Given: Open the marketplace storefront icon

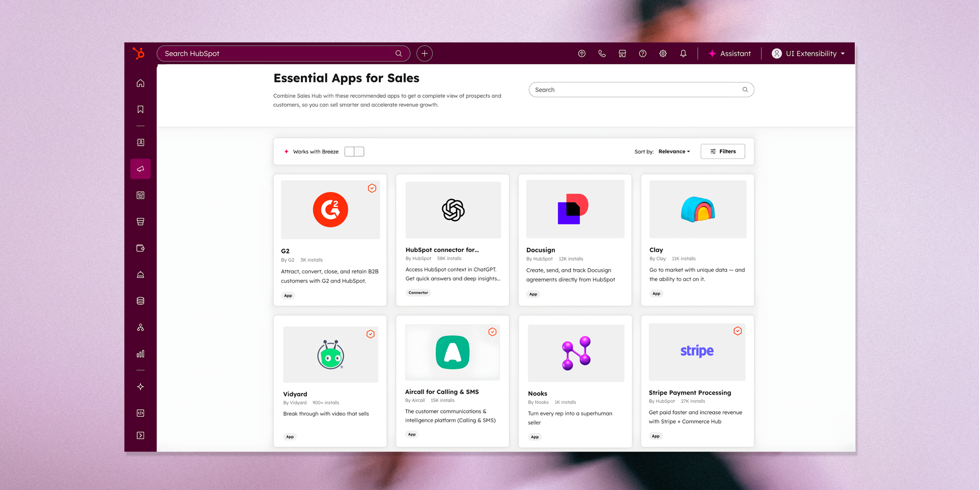Looking at the screenshot, I should [x=622, y=54].
